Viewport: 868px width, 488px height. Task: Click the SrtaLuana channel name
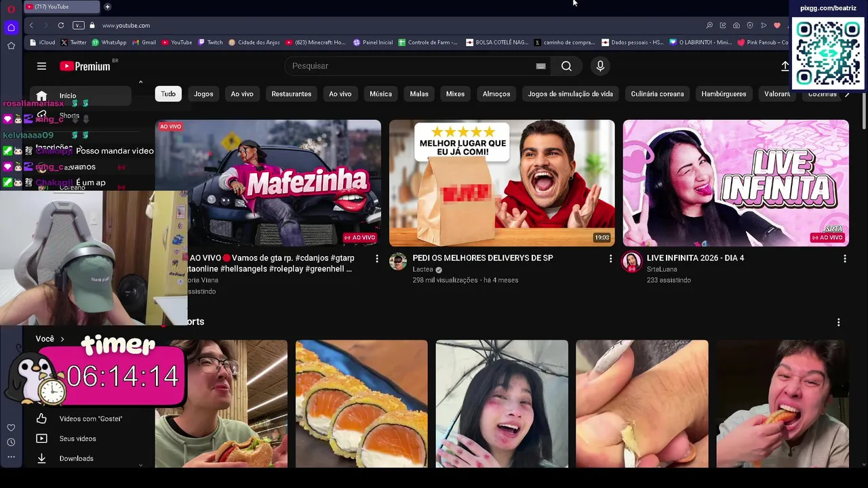[662, 269]
